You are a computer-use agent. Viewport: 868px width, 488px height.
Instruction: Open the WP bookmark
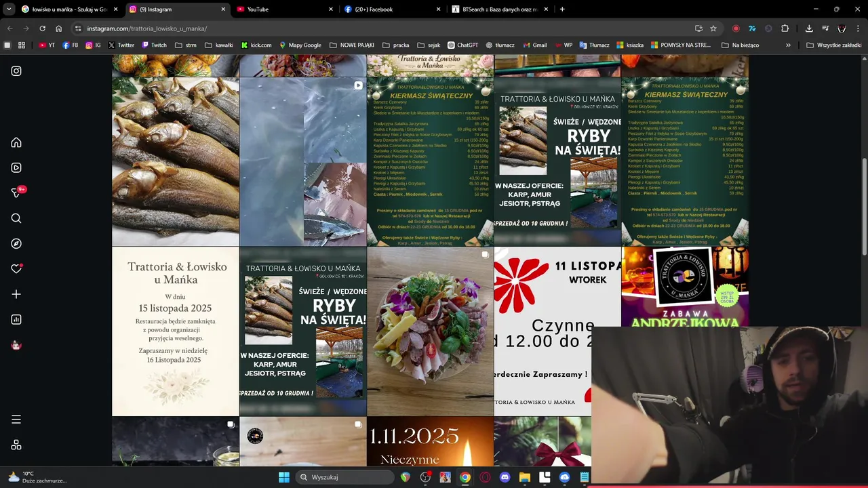click(x=564, y=45)
